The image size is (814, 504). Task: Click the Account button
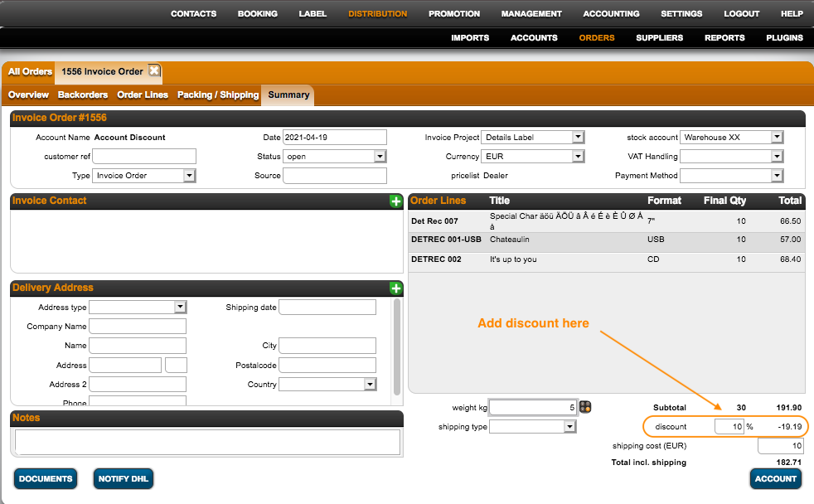click(x=776, y=478)
